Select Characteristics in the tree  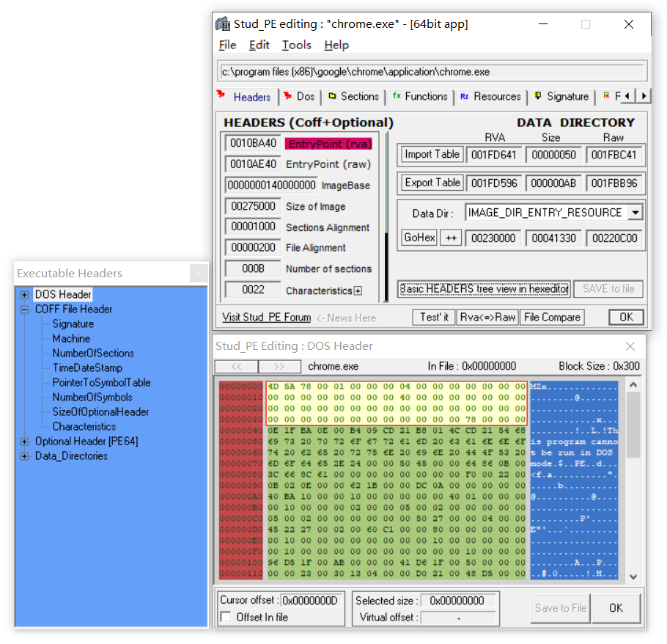(x=84, y=426)
